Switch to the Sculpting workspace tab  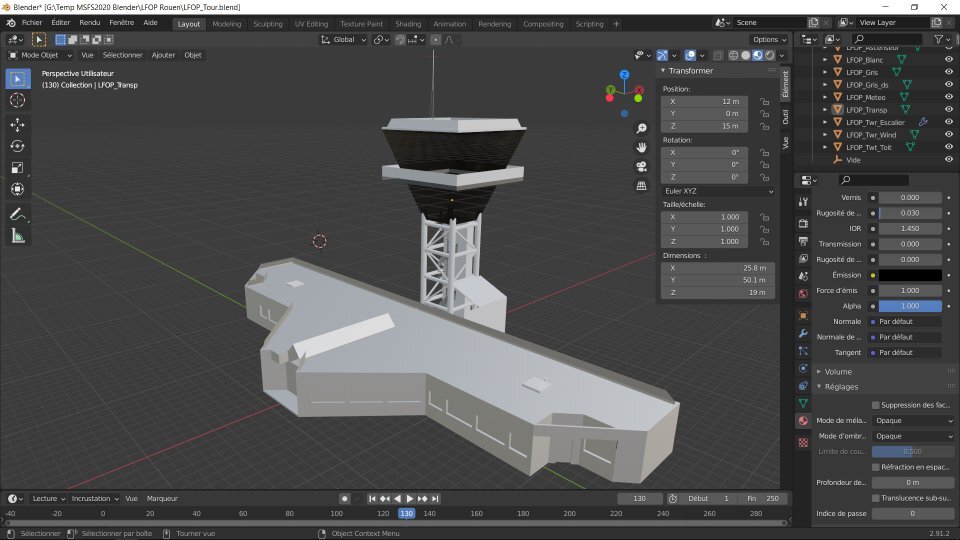pos(267,23)
